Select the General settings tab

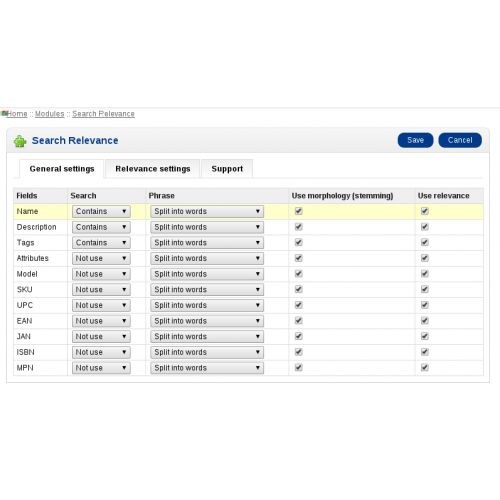pyautogui.click(x=62, y=169)
